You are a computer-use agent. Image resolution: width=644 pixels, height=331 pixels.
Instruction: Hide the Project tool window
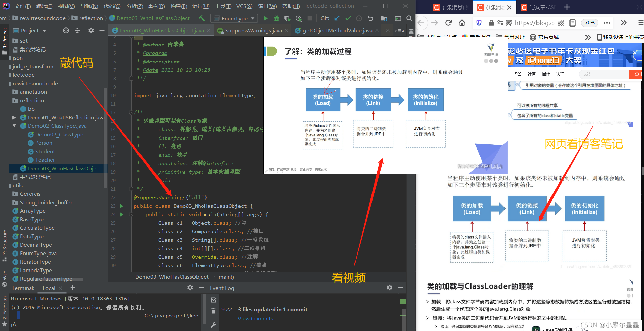102,30
